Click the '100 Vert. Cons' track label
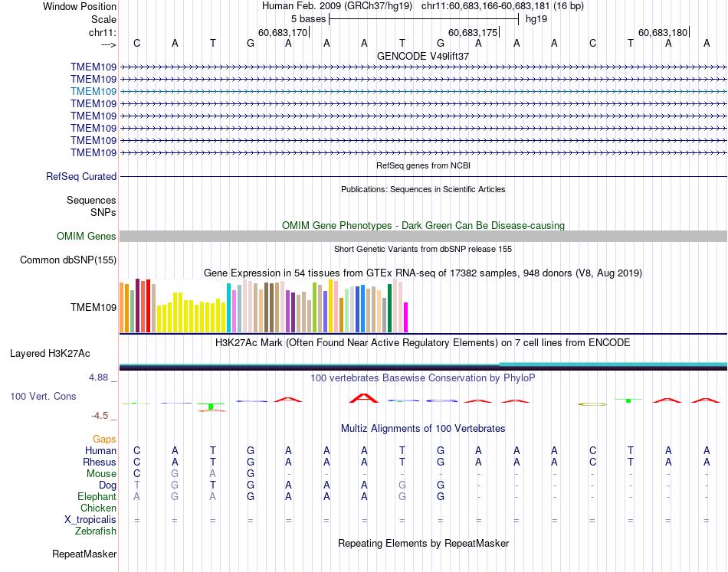 [x=43, y=396]
